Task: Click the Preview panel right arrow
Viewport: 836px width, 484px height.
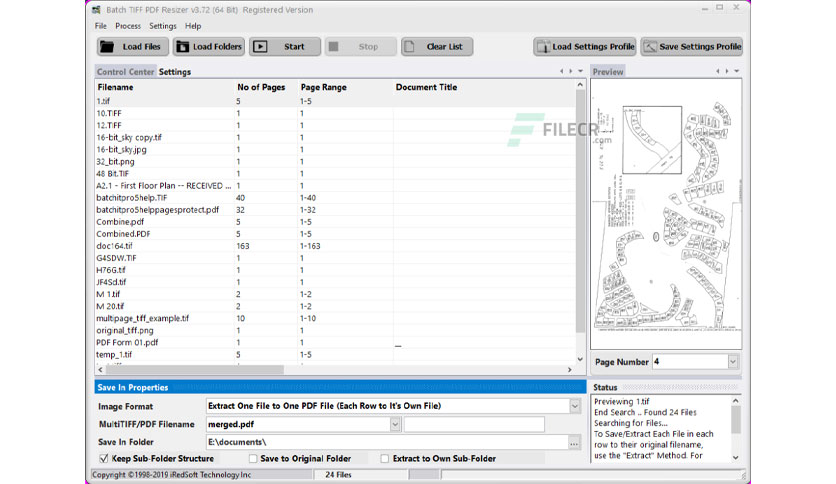Action: click(727, 71)
